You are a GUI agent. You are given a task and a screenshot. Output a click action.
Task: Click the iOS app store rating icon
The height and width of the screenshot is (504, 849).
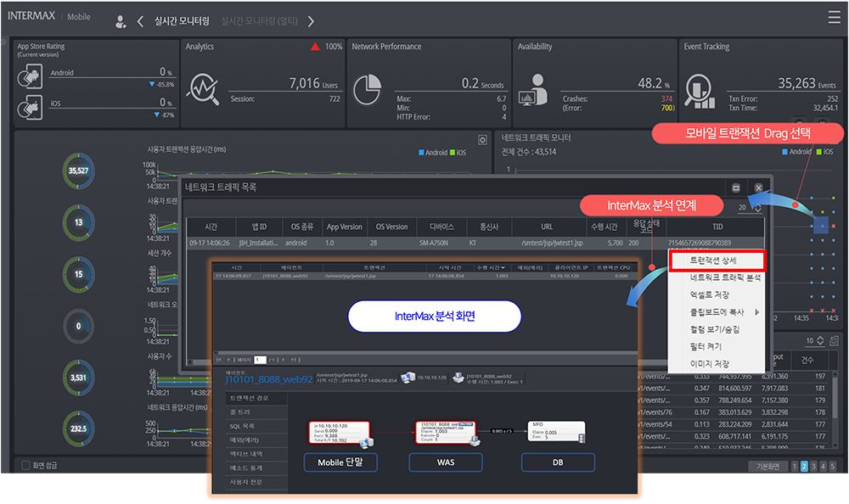click(30, 107)
